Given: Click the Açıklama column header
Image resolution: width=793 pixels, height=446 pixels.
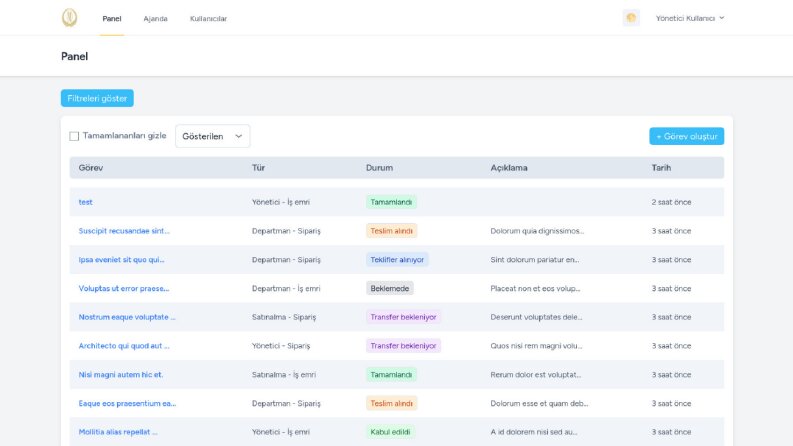Looking at the screenshot, I should [x=509, y=168].
